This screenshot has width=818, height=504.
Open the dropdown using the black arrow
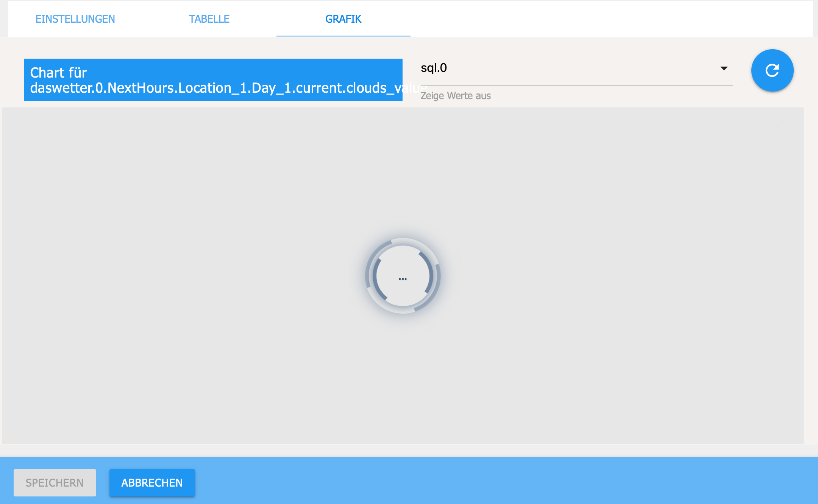[724, 68]
